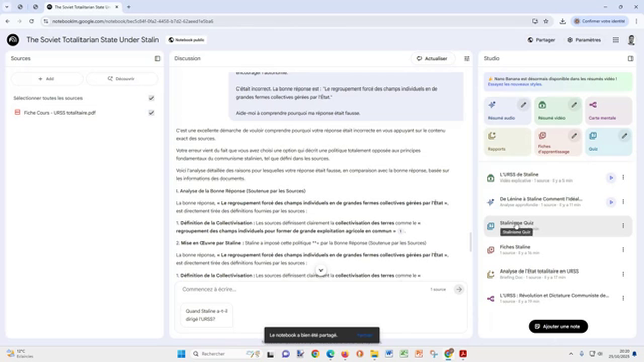Toggle the Sources panel collapse icon
Viewport: 644px width, 362px height.
coord(157,58)
